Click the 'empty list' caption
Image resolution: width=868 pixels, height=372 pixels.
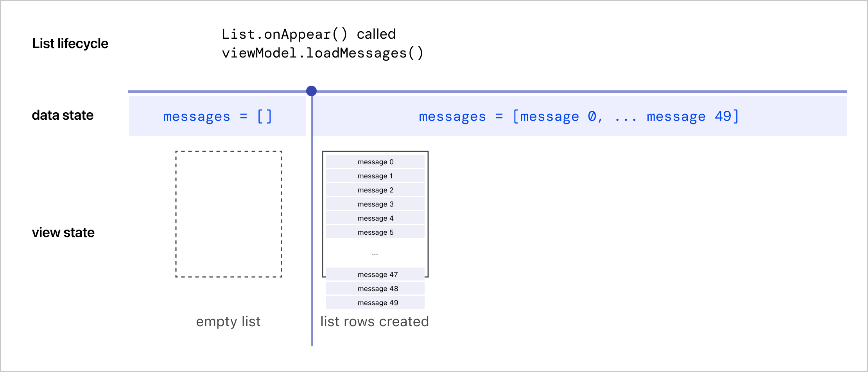[x=228, y=322]
